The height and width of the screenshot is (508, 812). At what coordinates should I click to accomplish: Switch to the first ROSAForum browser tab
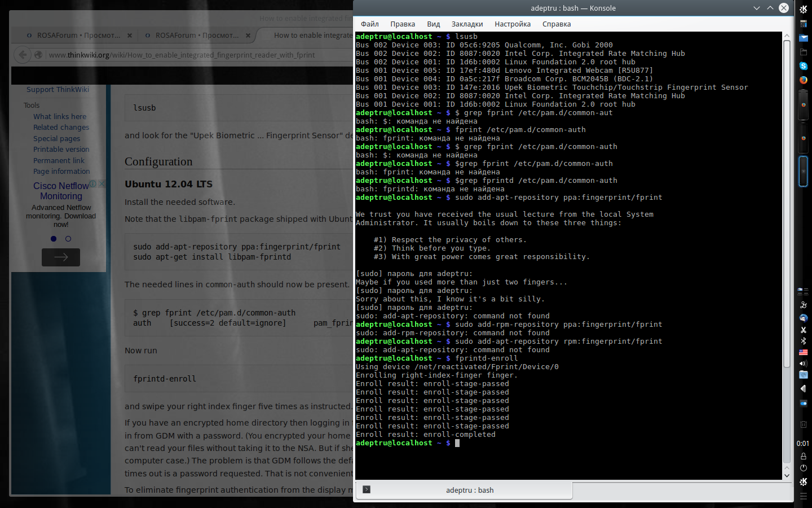[x=78, y=36]
